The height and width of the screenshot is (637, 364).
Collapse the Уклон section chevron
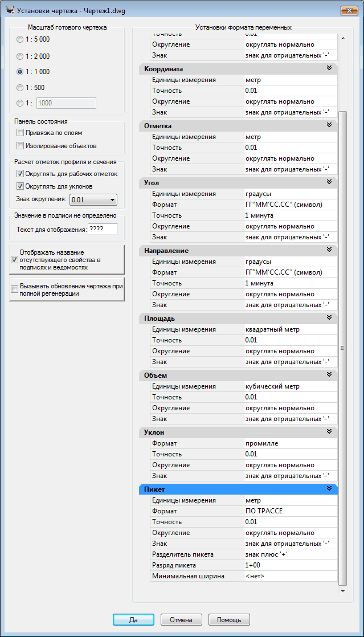tap(329, 432)
